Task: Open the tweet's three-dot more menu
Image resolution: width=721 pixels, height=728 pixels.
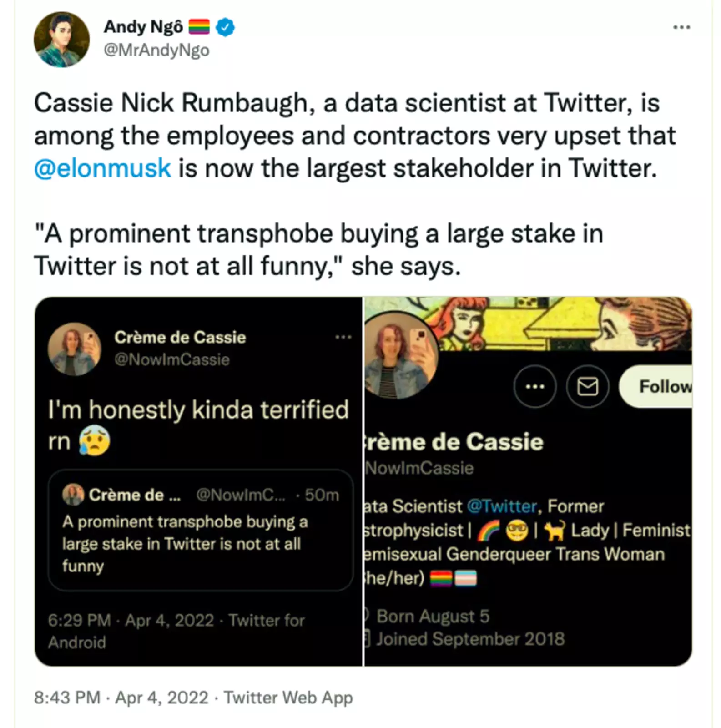Action: pyautogui.click(x=681, y=28)
